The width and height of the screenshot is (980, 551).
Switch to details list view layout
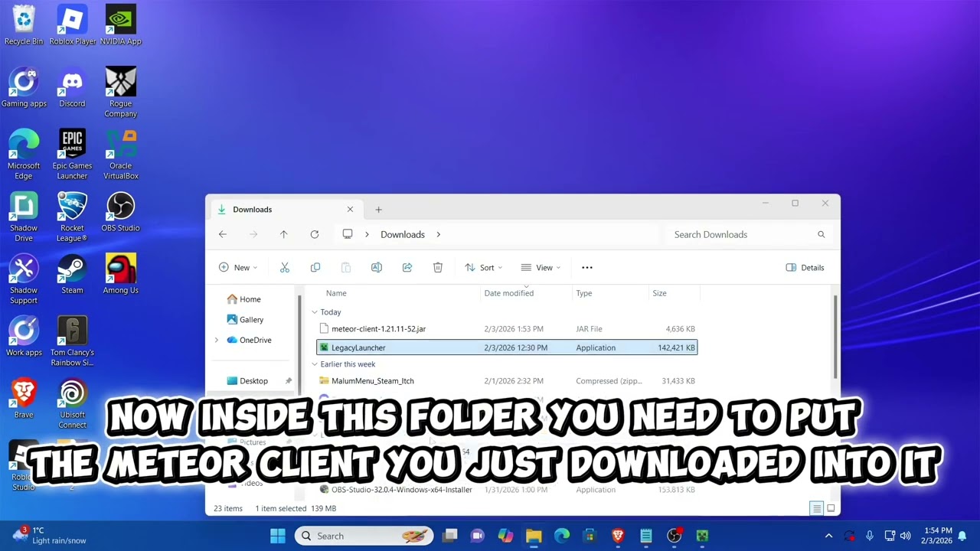click(817, 508)
